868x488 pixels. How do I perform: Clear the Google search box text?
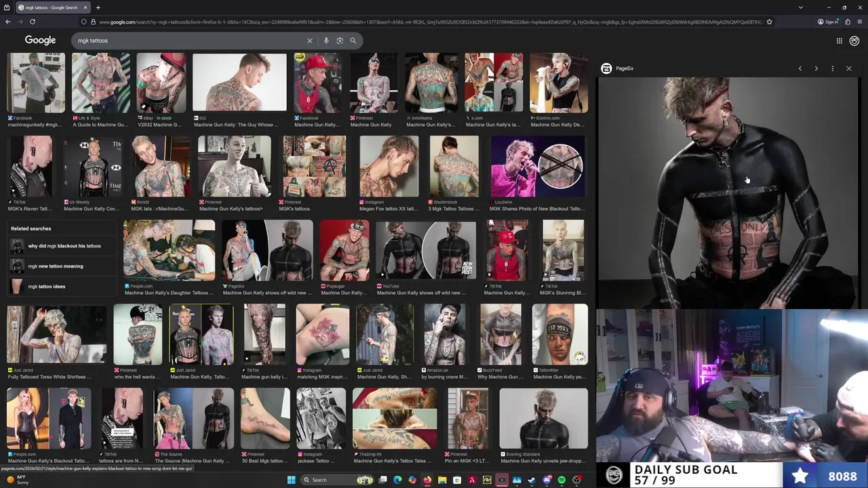pyautogui.click(x=310, y=41)
